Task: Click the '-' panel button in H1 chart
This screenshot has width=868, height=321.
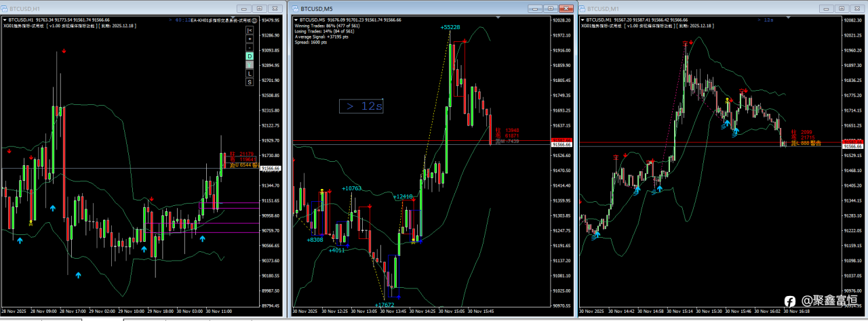Action: click(250, 47)
